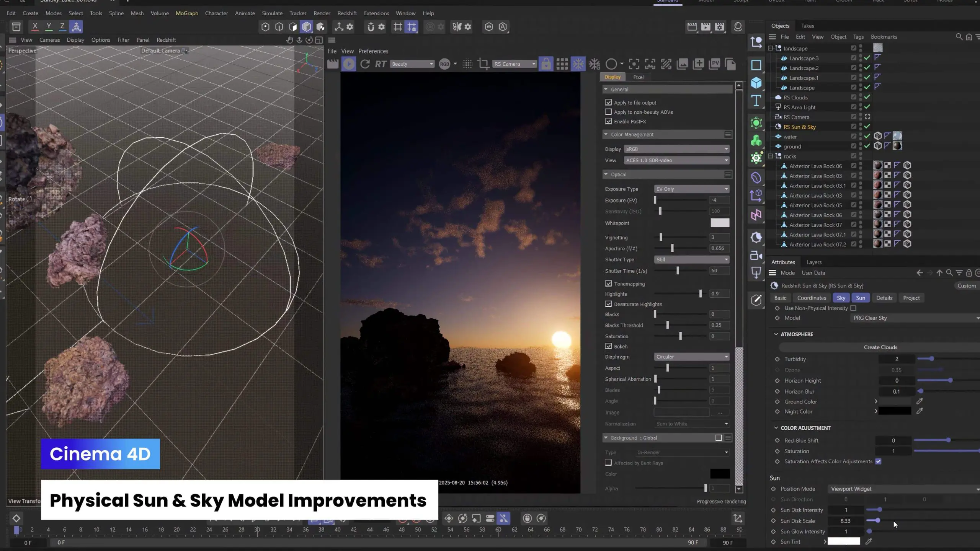Open the Details tab button in Attributes
Viewport: 980px width, 551px height.
[884, 298]
